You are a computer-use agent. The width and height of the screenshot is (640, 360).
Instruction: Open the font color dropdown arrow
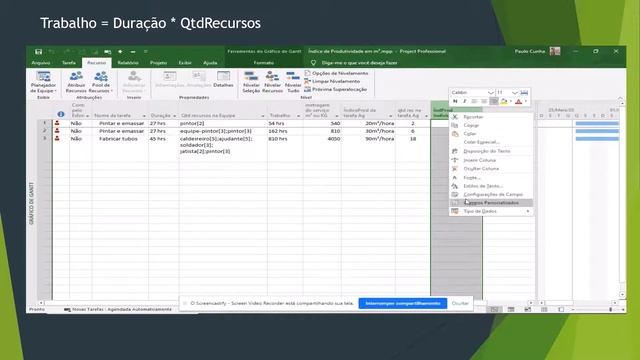coord(526,101)
